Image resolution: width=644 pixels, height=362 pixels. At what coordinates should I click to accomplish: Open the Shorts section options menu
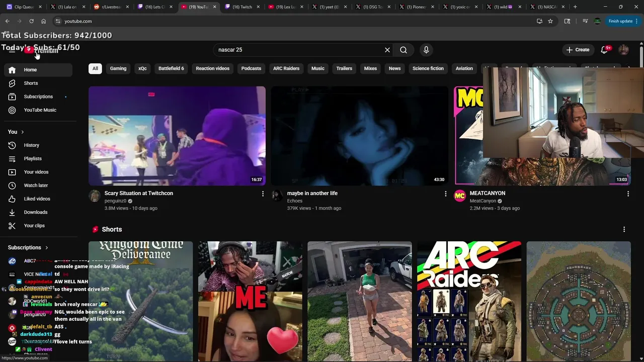(624, 229)
